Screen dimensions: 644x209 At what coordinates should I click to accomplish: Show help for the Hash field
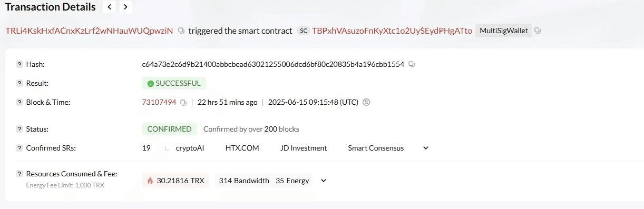tap(19, 64)
